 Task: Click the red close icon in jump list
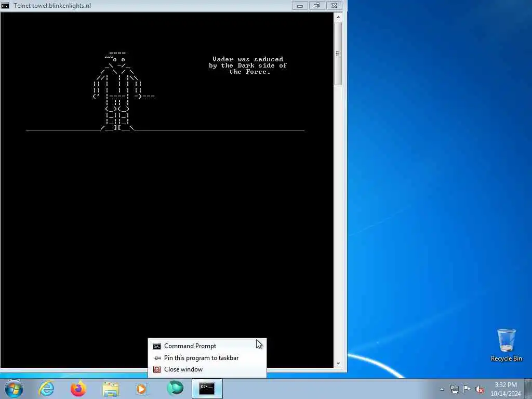(157, 369)
